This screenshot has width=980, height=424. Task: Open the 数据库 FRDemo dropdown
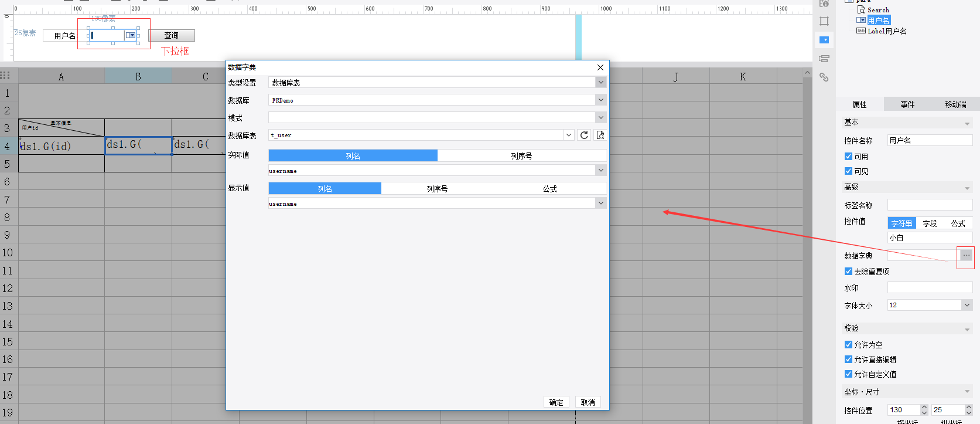pos(600,100)
